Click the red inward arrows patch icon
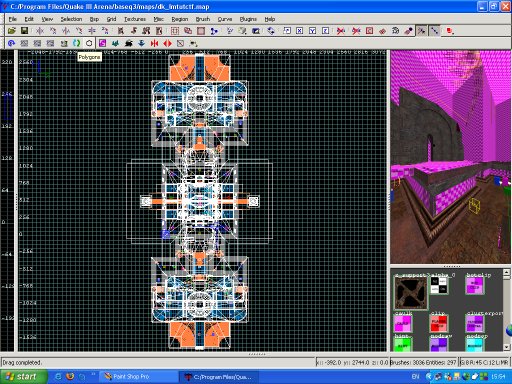The image size is (512, 384). (154, 43)
